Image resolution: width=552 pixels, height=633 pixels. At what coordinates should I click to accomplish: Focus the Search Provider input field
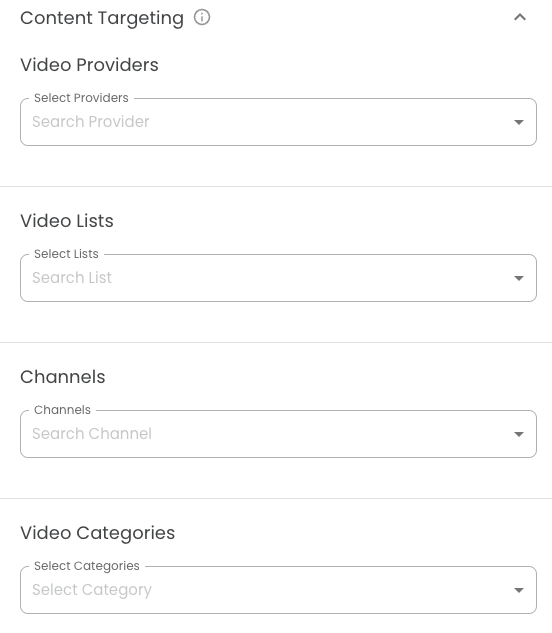coord(267,122)
